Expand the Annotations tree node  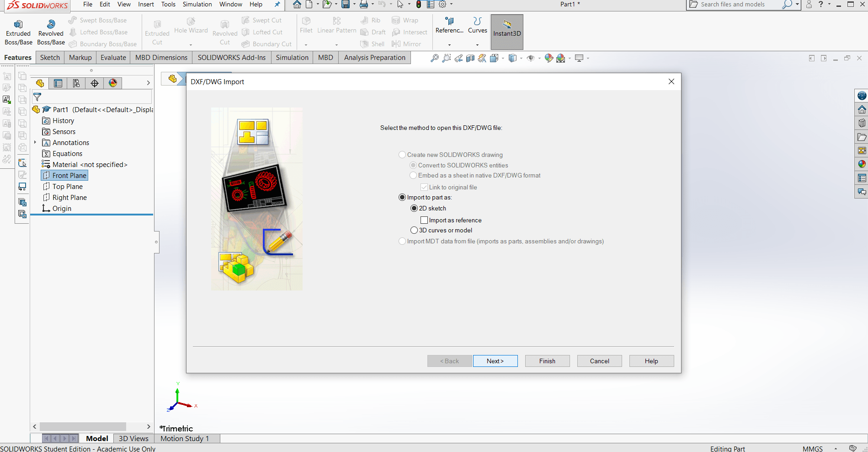click(x=35, y=142)
